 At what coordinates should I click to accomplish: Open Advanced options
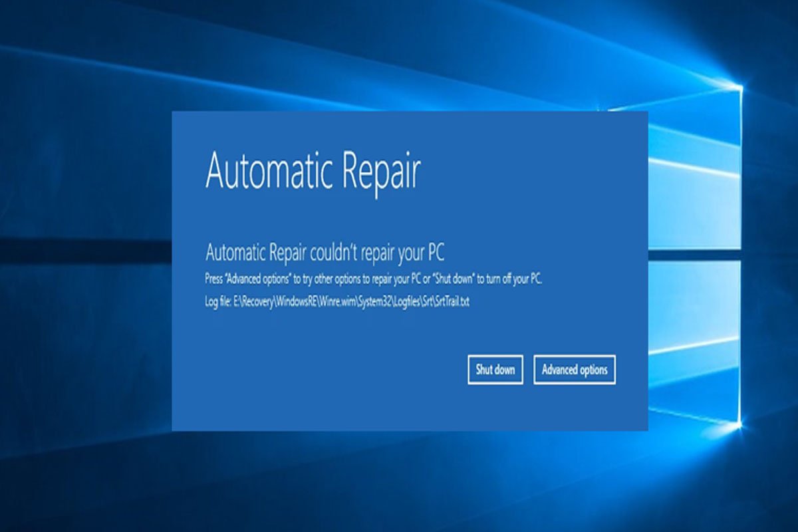575,370
